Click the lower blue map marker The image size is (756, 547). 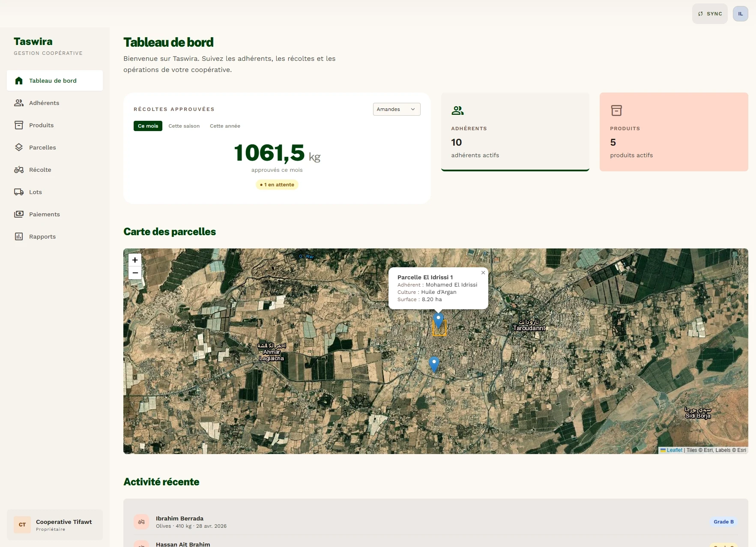[x=434, y=364]
